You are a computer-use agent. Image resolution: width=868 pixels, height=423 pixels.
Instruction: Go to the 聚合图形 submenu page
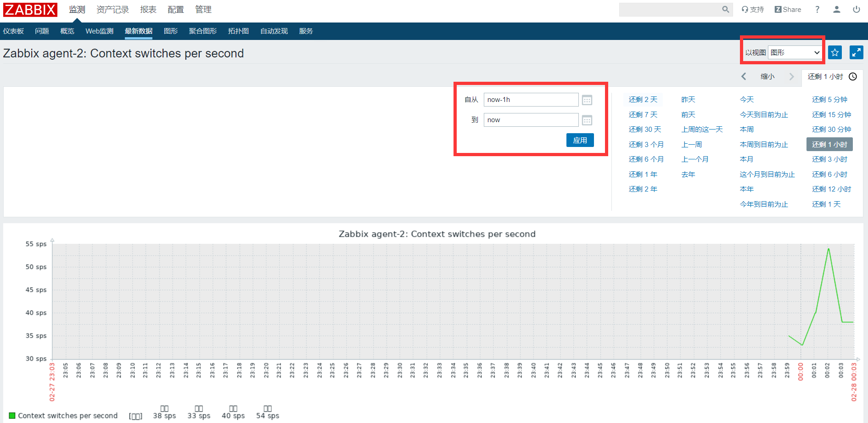click(203, 31)
